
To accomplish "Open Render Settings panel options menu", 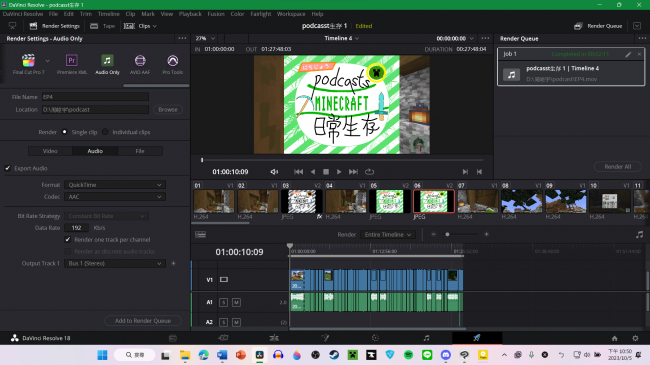I will point(182,38).
